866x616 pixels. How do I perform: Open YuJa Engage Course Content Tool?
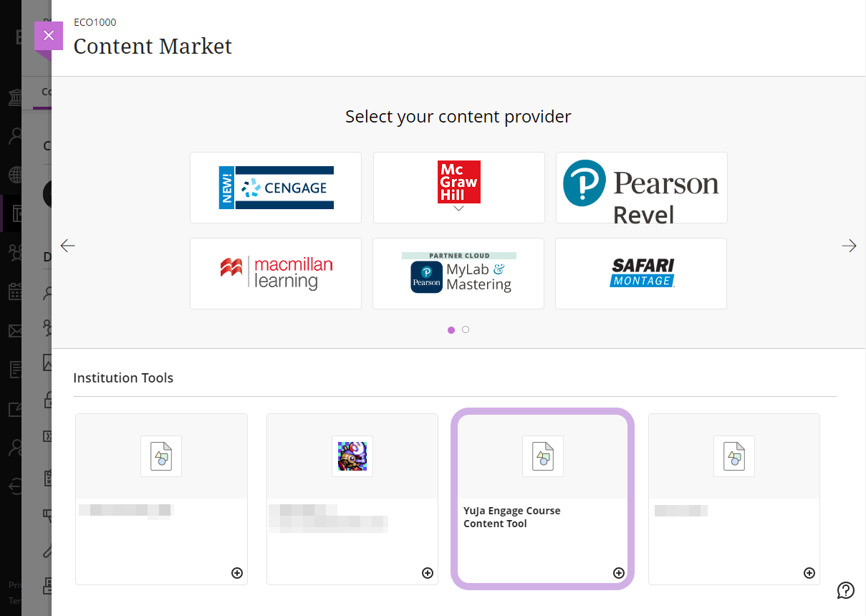click(x=543, y=499)
